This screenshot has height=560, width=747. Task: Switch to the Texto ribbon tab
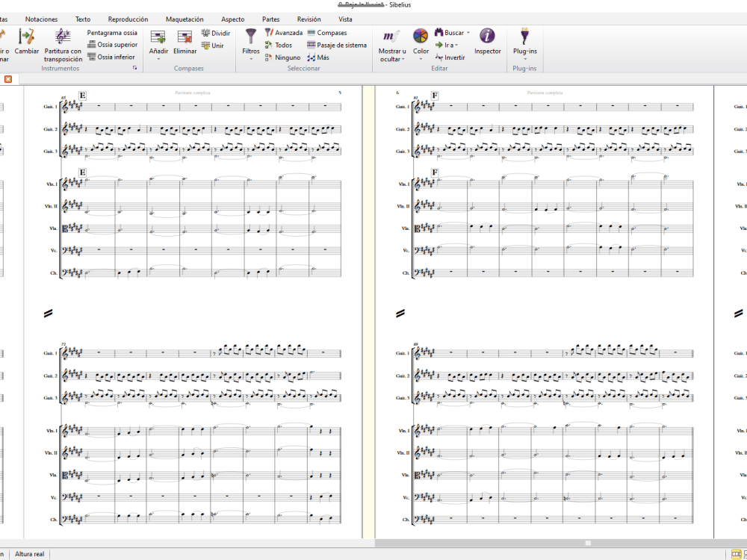tap(83, 19)
